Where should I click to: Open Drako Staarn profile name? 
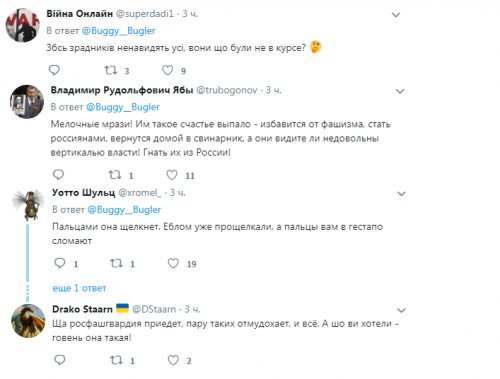click(x=82, y=309)
